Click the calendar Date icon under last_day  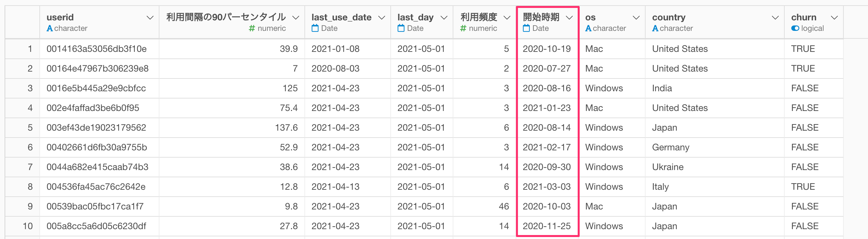(x=401, y=28)
